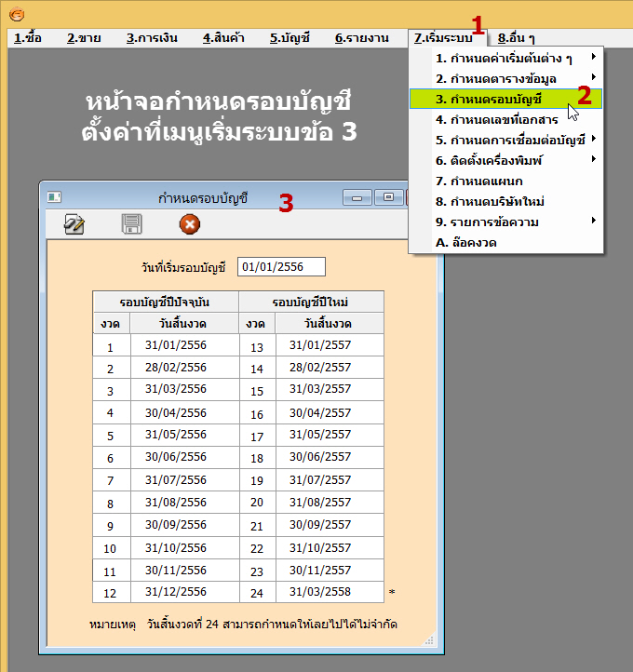Click period 20 end date 31/08/2557

click(x=330, y=503)
